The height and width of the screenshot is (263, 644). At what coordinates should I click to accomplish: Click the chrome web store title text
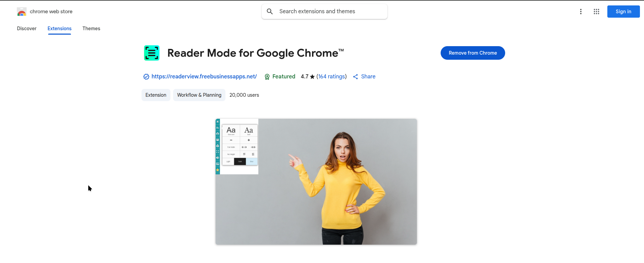[x=51, y=12]
